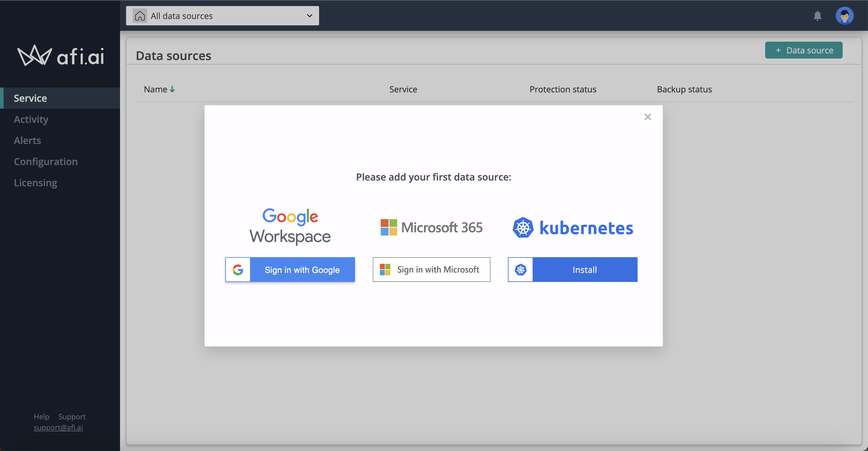Sort by Name using the arrow icon
The width and height of the screenshot is (868, 451).
tap(172, 89)
